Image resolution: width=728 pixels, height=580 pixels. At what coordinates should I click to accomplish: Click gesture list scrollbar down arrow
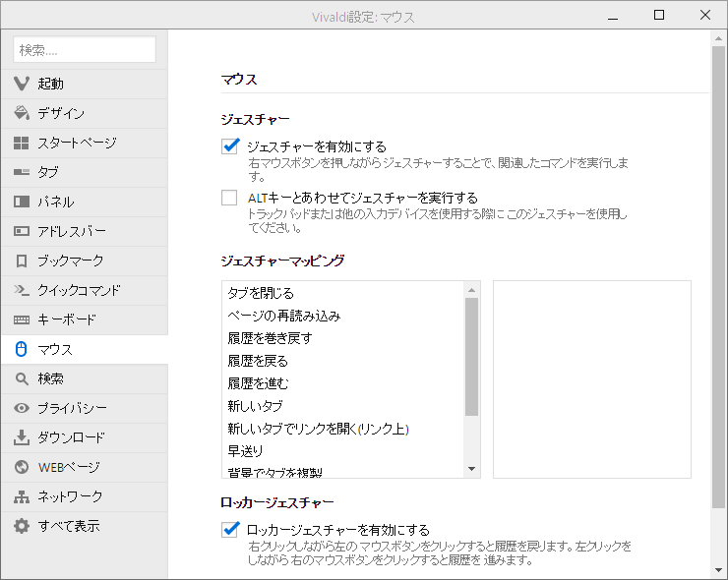click(471, 469)
